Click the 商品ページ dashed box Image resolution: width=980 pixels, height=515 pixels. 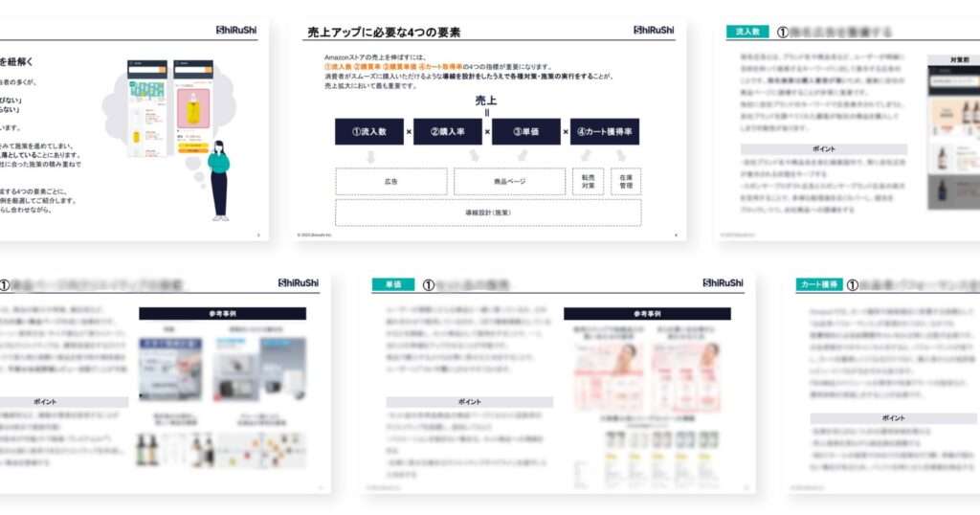pyautogui.click(x=509, y=181)
